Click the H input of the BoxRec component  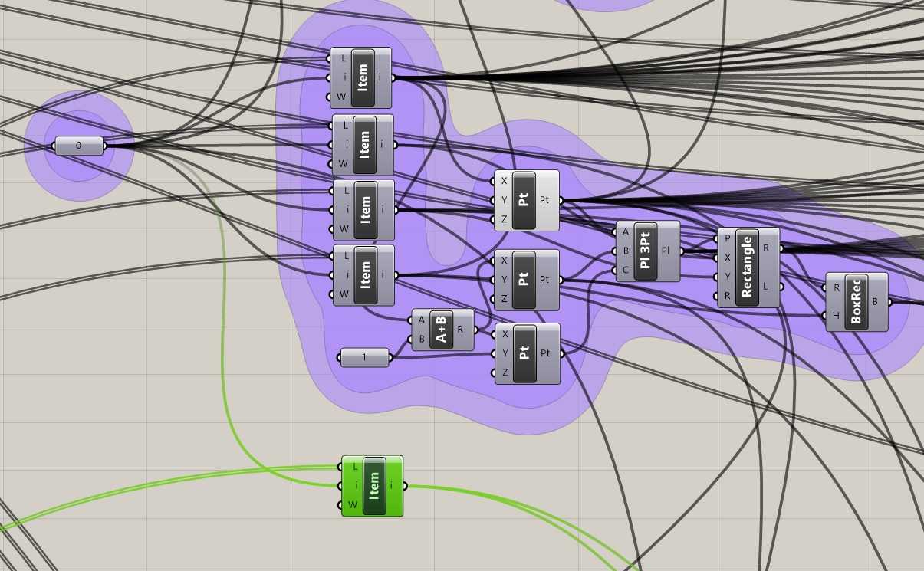(836, 315)
